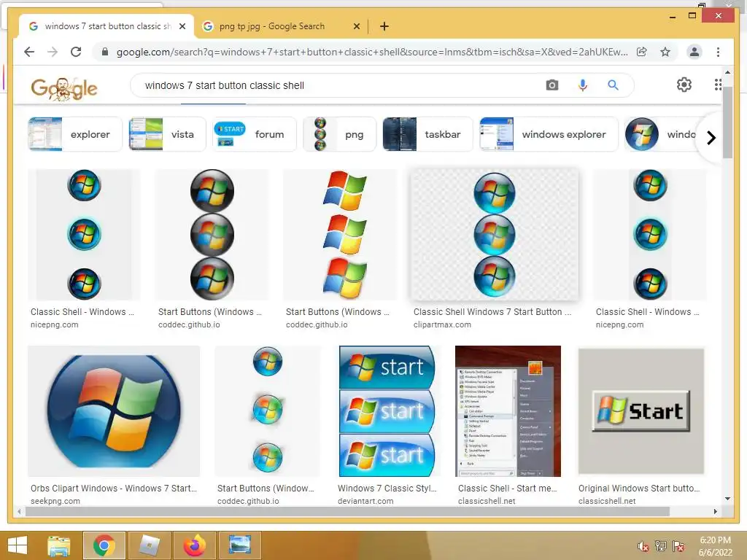The image size is (747, 560).
Task: Show more filter chips with the right arrow
Action: tap(711, 138)
